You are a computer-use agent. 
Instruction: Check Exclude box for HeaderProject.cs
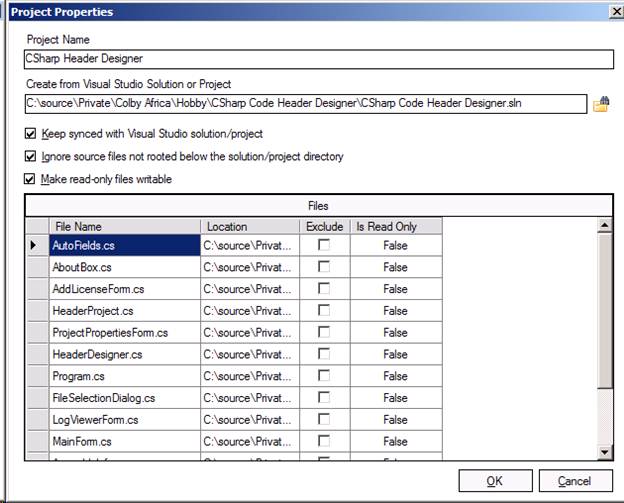pos(324,310)
